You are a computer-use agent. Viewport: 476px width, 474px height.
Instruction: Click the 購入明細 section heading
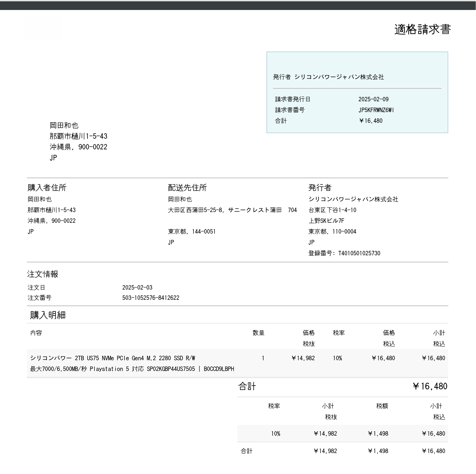pos(48,315)
